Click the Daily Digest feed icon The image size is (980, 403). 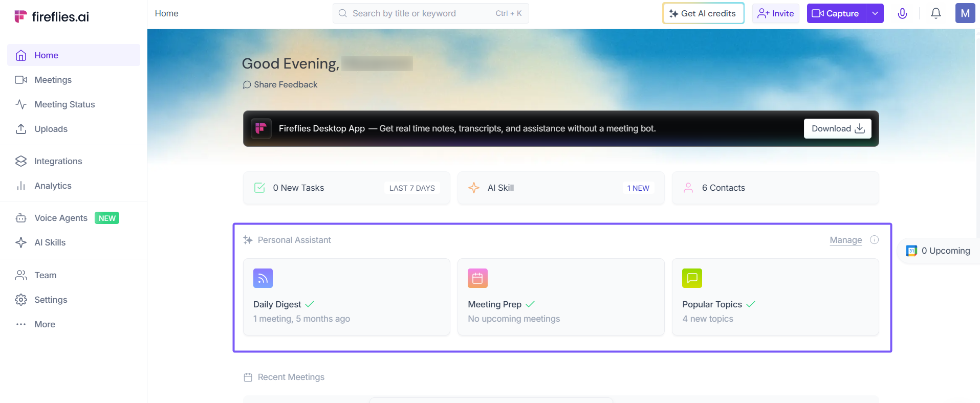coord(263,278)
